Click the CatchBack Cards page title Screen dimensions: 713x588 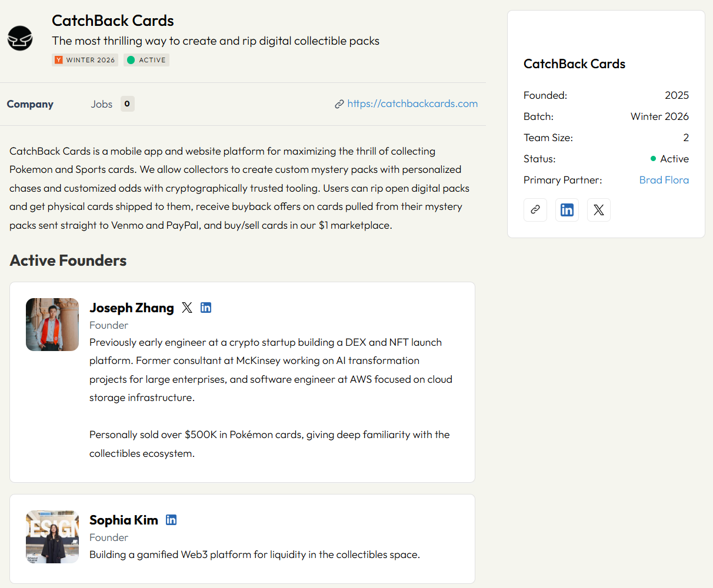113,21
